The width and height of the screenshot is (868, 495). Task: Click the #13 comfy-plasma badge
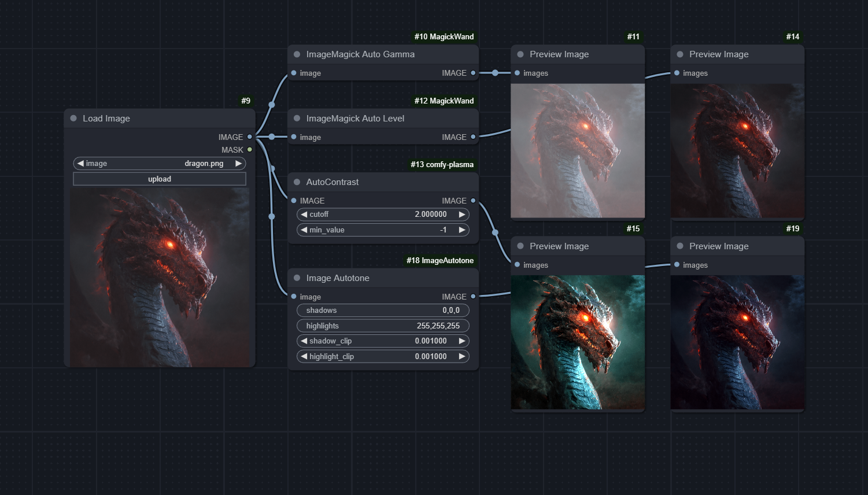(442, 164)
